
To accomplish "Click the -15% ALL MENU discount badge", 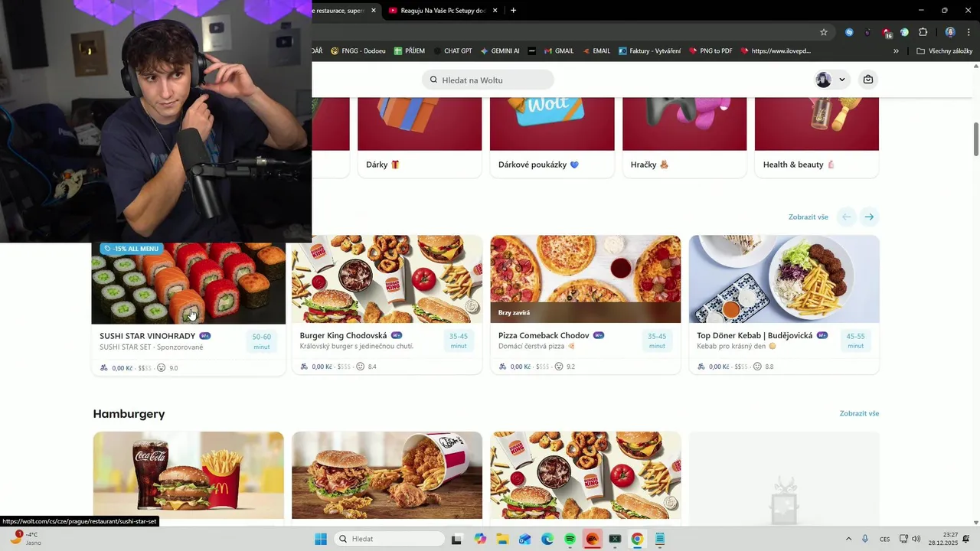I will click(x=132, y=249).
